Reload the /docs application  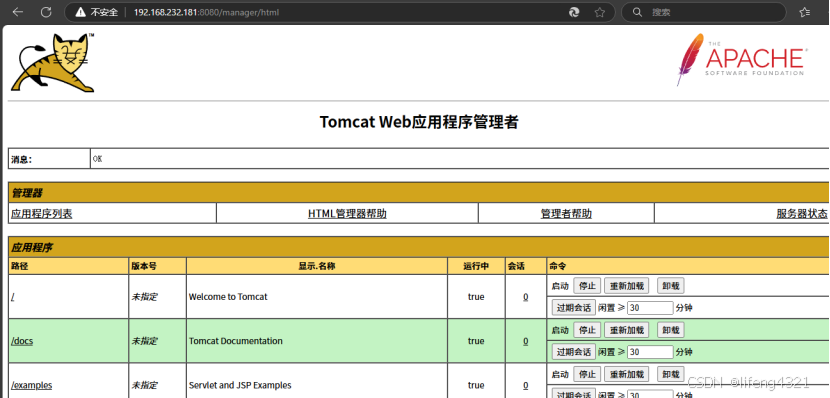[627, 330]
